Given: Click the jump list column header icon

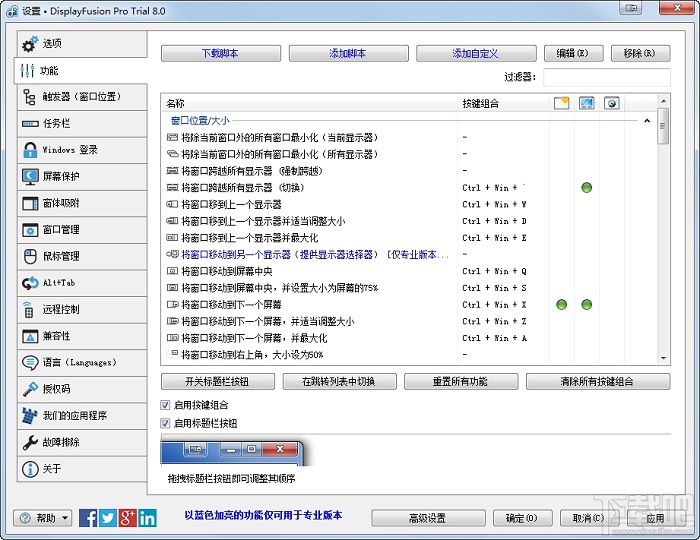Looking at the screenshot, I should (x=587, y=103).
